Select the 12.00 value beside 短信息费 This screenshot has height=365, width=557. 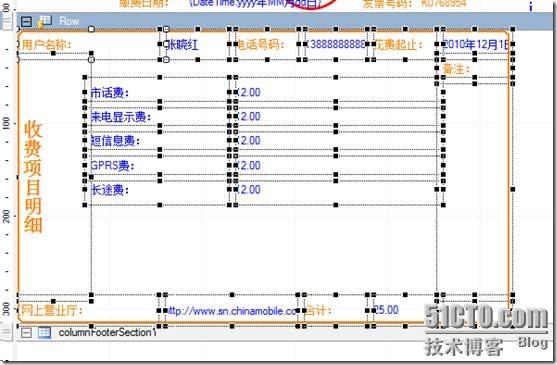click(248, 141)
